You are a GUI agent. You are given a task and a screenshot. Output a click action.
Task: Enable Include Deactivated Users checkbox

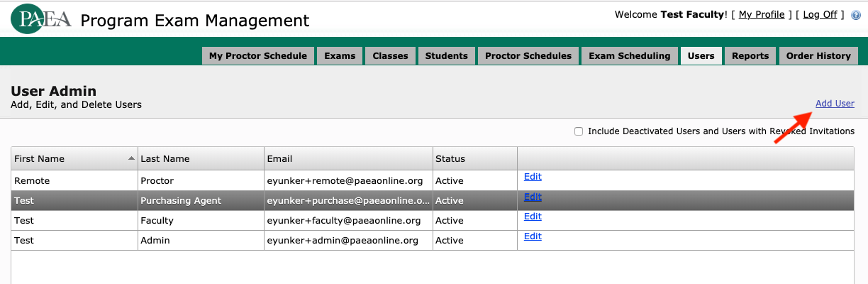pos(579,131)
